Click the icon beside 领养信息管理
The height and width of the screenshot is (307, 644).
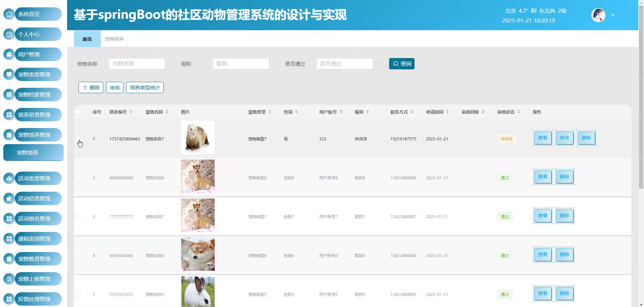pos(9,115)
